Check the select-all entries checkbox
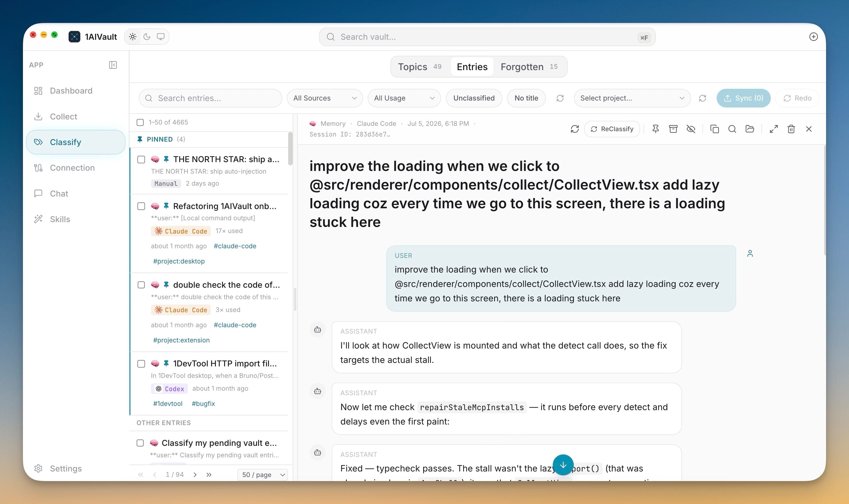Image resolution: width=849 pixels, height=504 pixels. click(x=140, y=122)
